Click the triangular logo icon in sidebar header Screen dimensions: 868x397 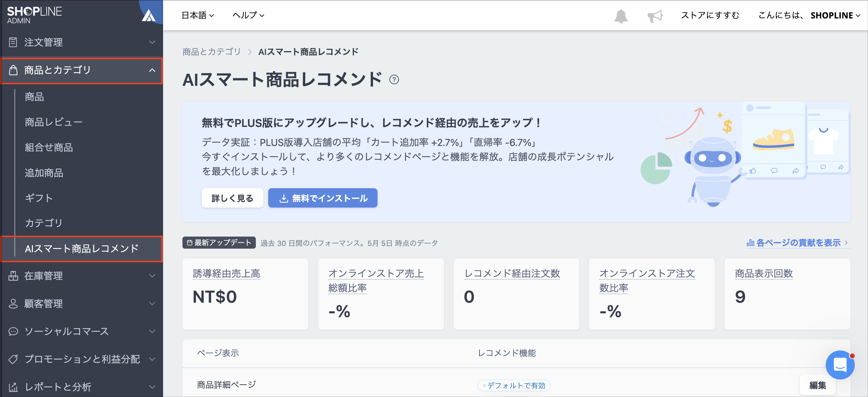(x=148, y=15)
